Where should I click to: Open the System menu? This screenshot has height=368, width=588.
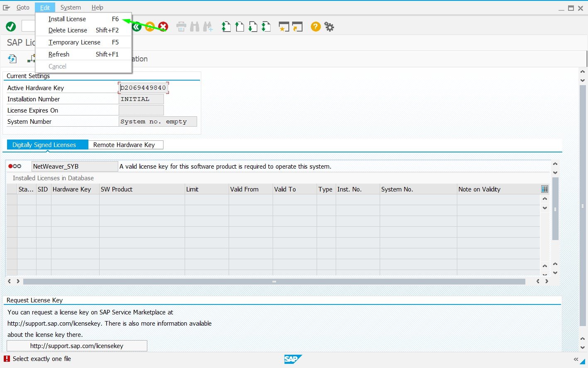[71, 7]
